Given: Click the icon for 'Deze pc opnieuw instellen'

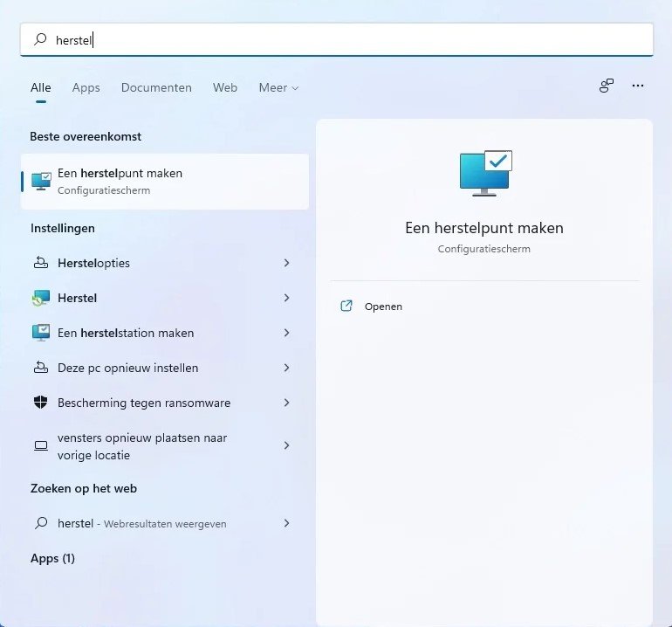Looking at the screenshot, I should pyautogui.click(x=41, y=368).
